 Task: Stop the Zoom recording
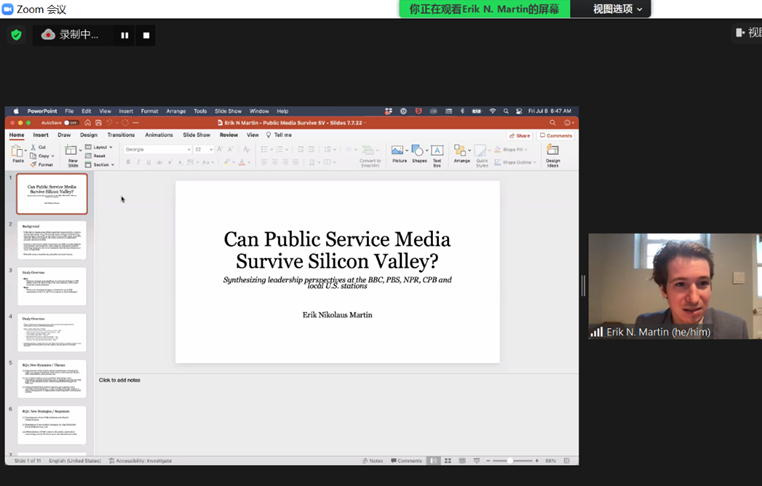point(146,35)
